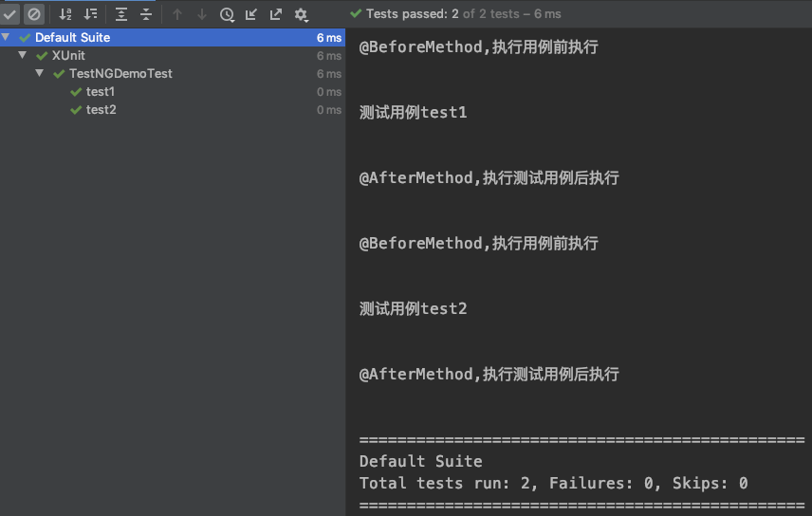Toggle the Show Ignored tests button
812x516 pixels.
click(x=34, y=14)
